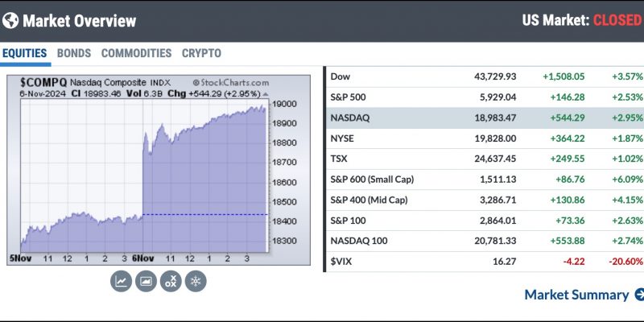Click the NYSE change +364.22

pos(568,138)
